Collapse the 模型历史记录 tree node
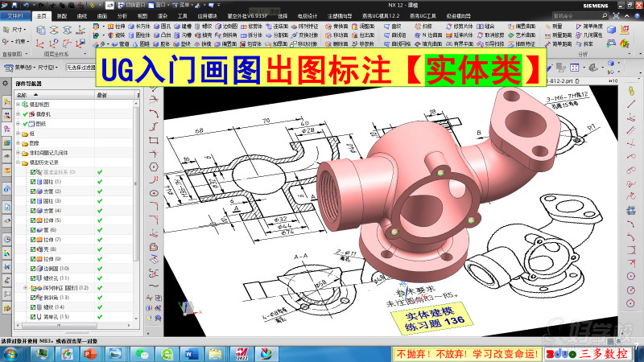The image size is (644, 362). click(19, 162)
